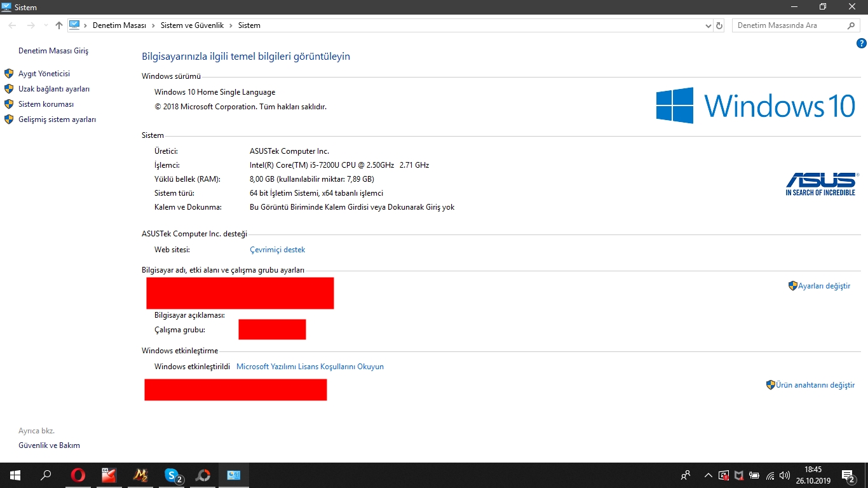Open Güvenlik ve Bakım link
Screen dimensions: 868x488
coord(49,445)
